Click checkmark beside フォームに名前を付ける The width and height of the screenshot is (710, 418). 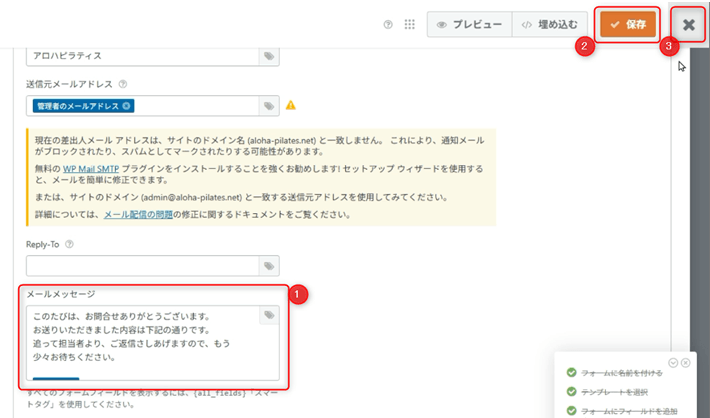[571, 372]
